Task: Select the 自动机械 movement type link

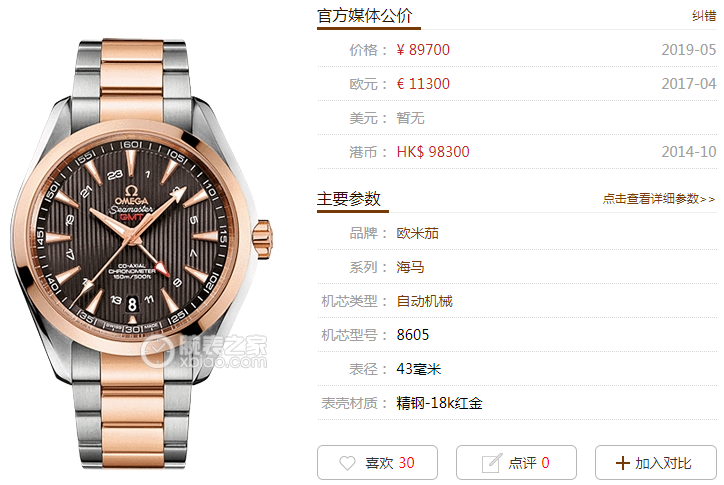Action: (424, 301)
